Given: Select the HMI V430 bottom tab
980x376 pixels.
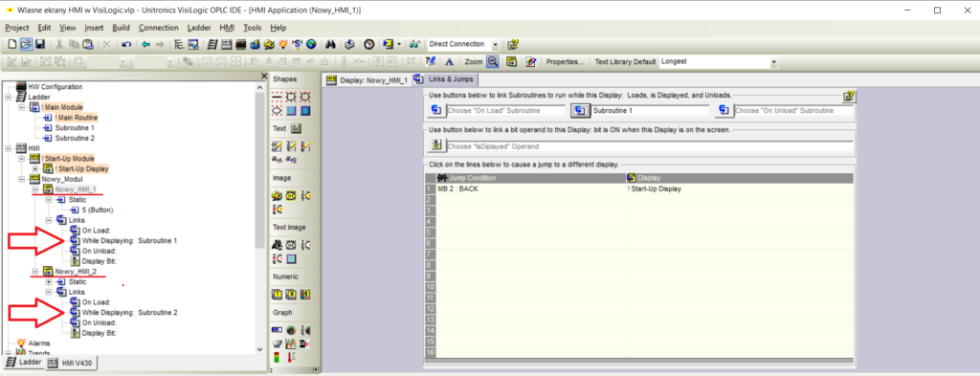Looking at the screenshot, I should pos(70,363).
